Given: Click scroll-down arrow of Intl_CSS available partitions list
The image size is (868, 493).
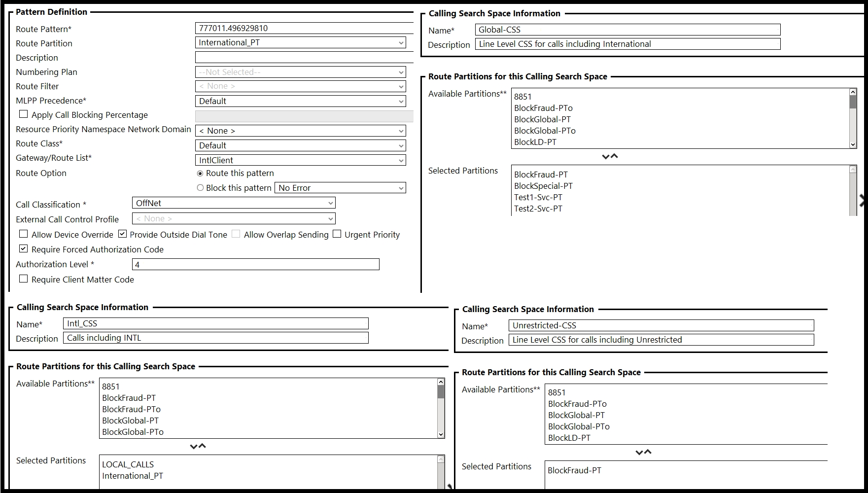Looking at the screenshot, I should click(441, 434).
